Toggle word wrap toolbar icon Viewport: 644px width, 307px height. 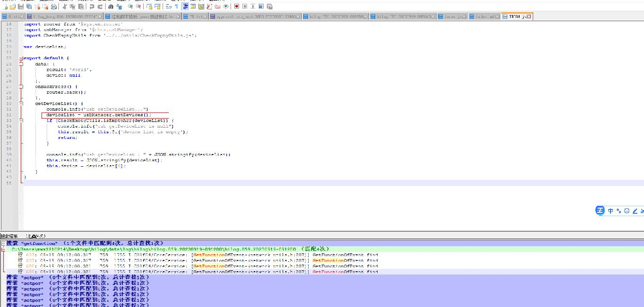[168, 7]
